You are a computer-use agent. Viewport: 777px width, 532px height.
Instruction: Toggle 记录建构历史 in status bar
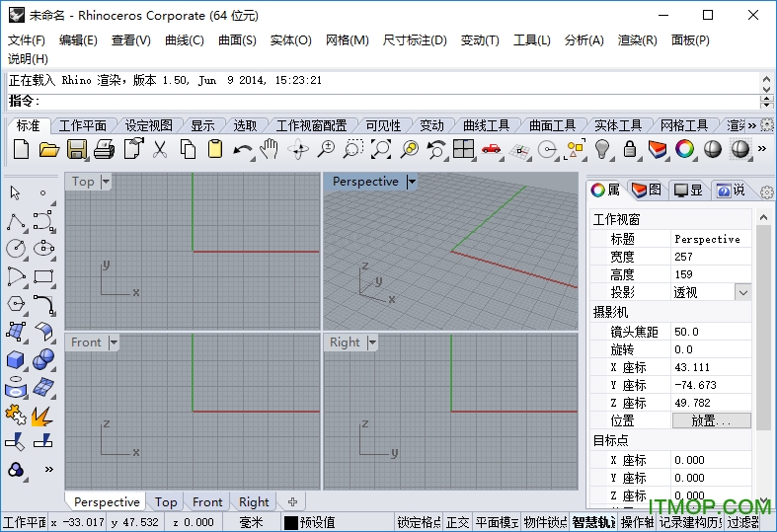pyautogui.click(x=691, y=522)
